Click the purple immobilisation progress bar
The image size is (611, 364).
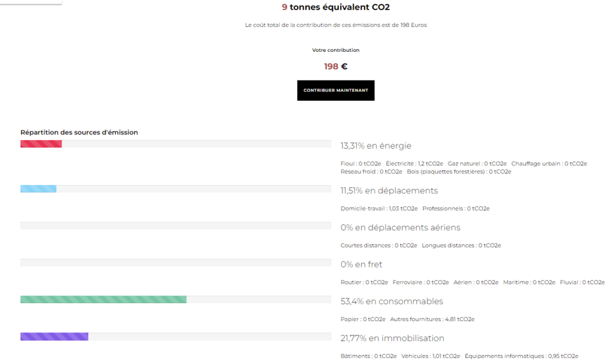(54, 337)
